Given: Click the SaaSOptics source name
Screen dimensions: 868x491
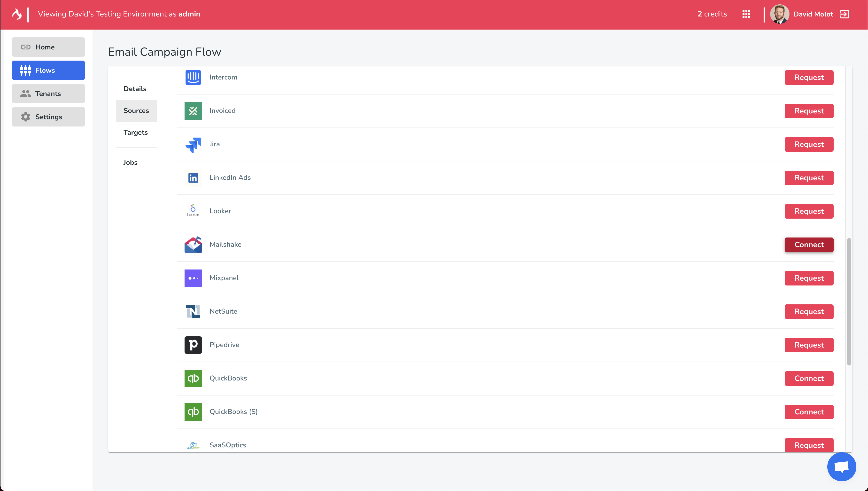Looking at the screenshot, I should click(228, 445).
